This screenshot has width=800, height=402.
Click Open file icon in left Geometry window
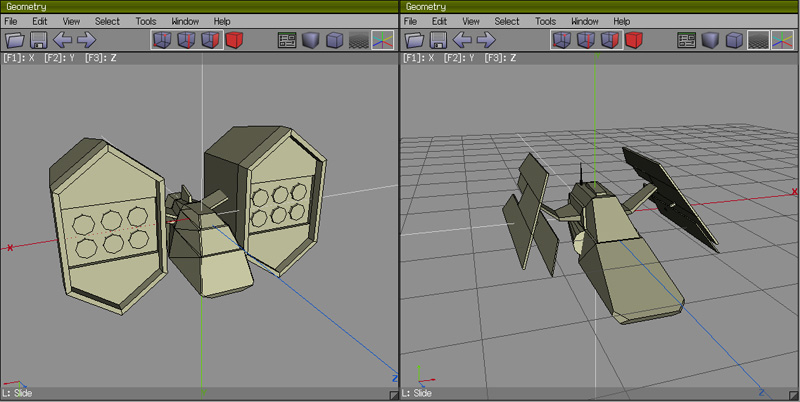tap(14, 40)
